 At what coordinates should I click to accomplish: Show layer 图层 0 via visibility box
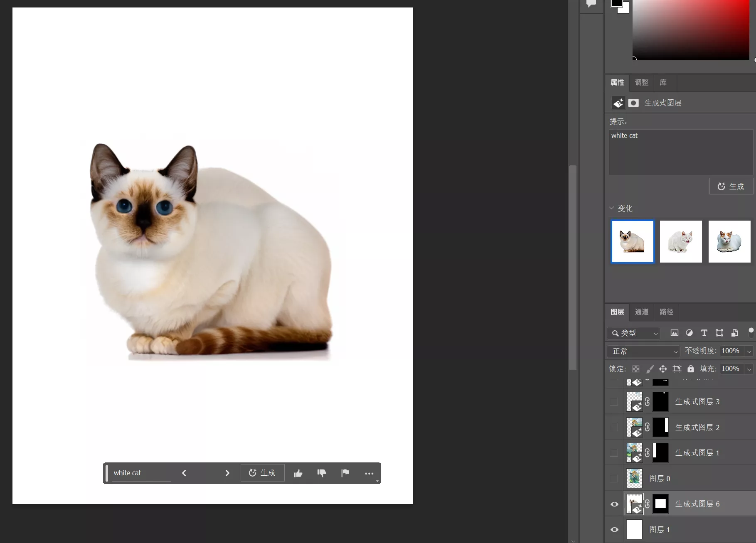(614, 479)
